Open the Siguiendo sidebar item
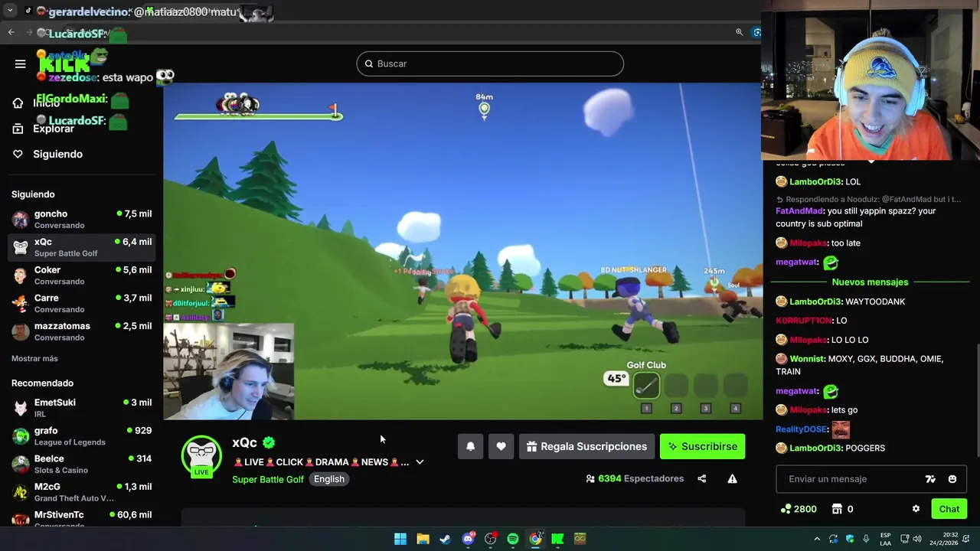980x551 pixels. (57, 154)
